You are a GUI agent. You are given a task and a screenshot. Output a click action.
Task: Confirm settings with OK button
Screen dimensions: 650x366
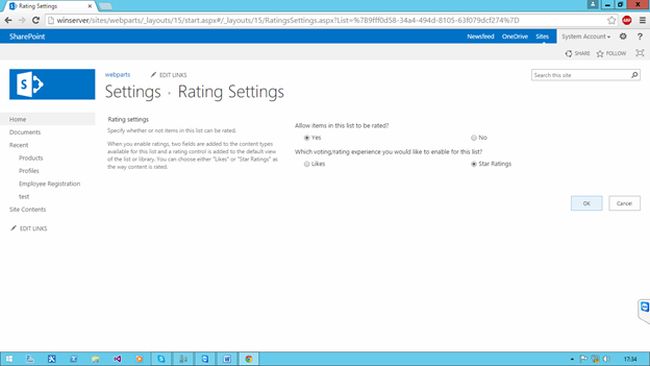click(x=587, y=203)
